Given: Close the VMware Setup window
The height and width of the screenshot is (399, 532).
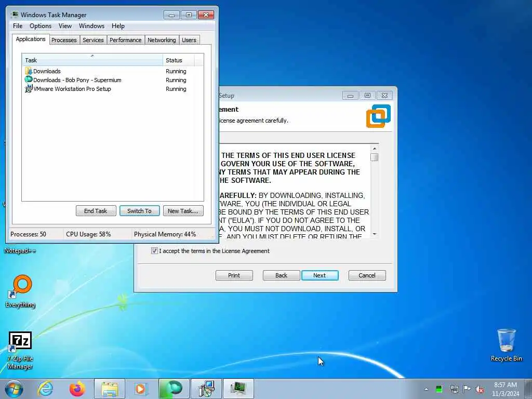Looking at the screenshot, I should pos(384,96).
